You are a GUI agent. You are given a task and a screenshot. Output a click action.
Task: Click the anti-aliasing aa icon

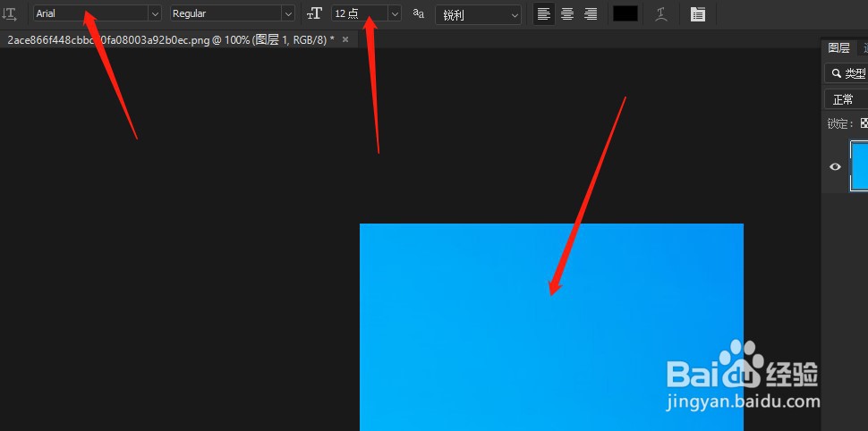tap(419, 13)
